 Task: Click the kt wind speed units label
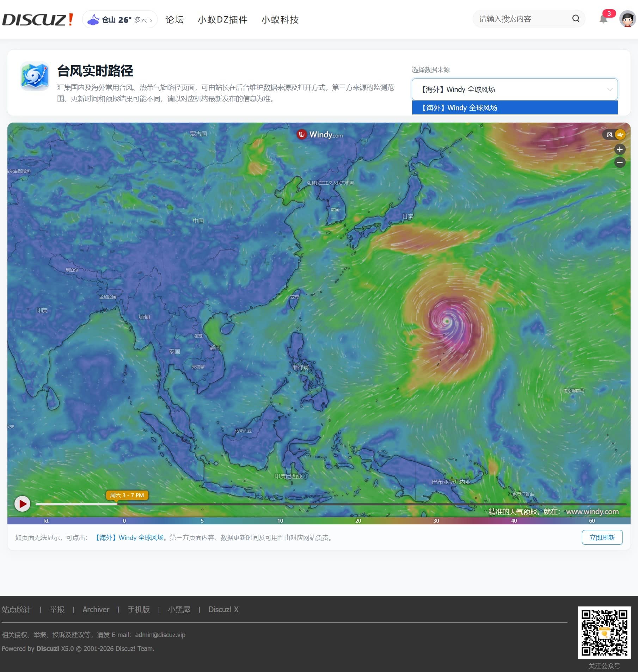(46, 520)
